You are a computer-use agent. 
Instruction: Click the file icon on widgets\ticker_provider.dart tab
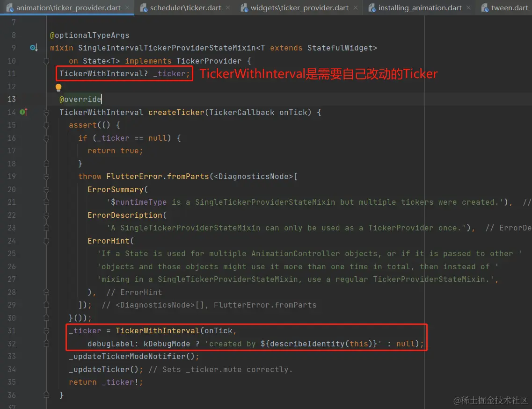coord(244,7)
